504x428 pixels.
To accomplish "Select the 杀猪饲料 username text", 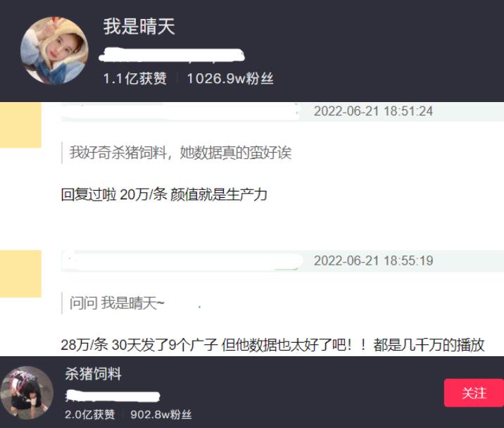I will (93, 374).
